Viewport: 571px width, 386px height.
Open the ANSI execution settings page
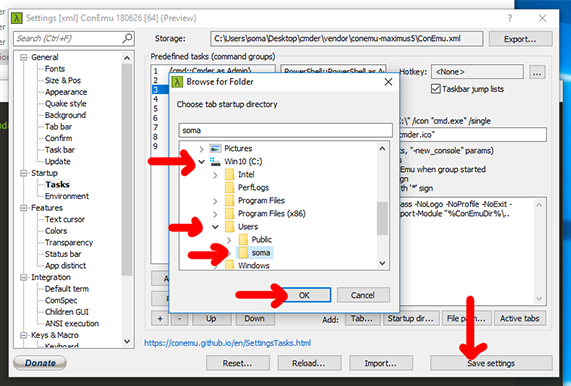coord(72,324)
